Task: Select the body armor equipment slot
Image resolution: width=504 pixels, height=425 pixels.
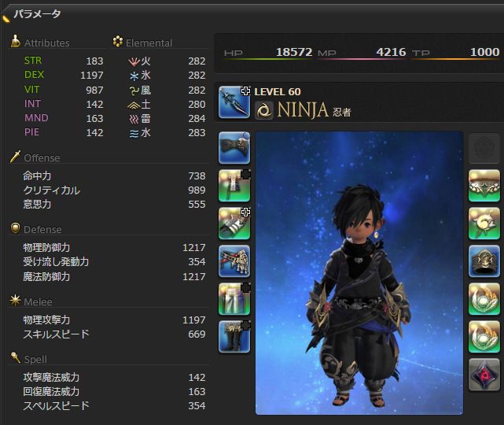Action: click(234, 186)
